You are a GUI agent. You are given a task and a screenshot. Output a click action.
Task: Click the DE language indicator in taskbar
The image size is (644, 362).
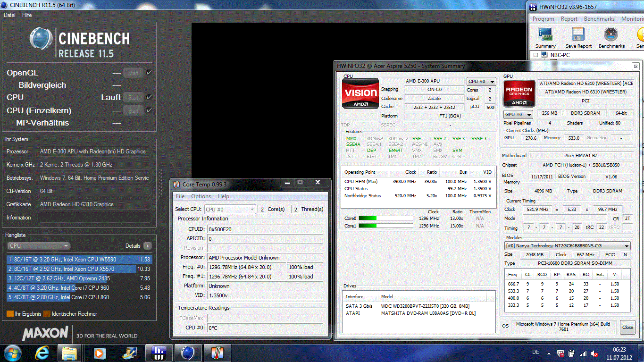point(535,353)
